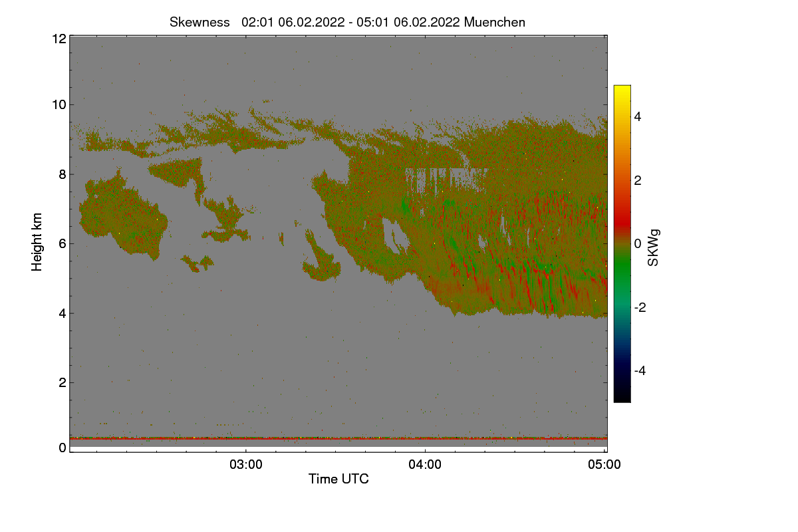Click the "SKWg" colorbar label
This screenshot has width=798, height=532.
[654, 248]
